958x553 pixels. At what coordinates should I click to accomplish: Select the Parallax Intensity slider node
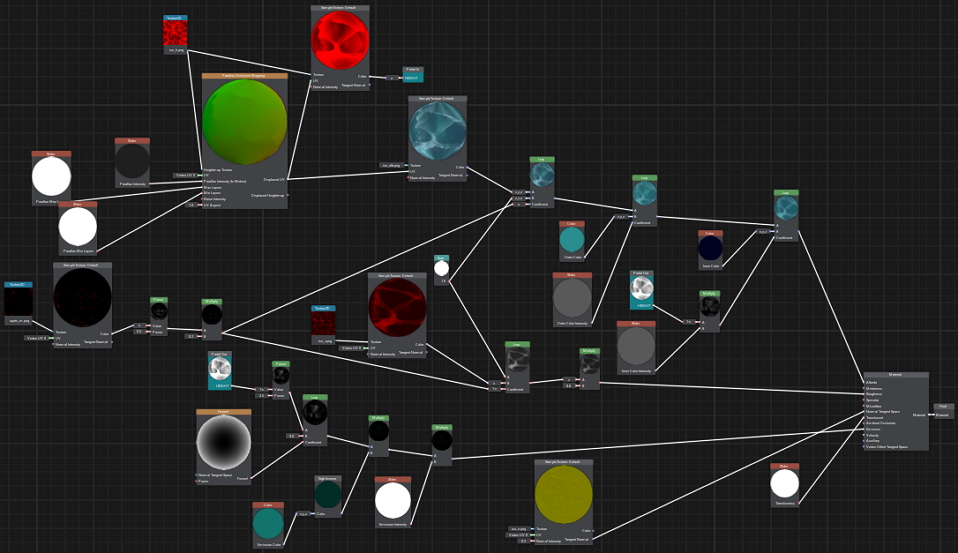[x=132, y=164]
